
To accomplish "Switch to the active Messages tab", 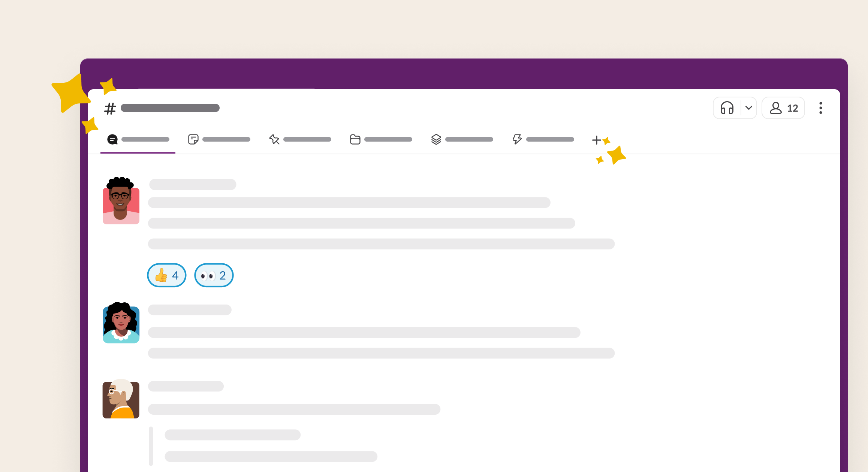I will tap(138, 139).
